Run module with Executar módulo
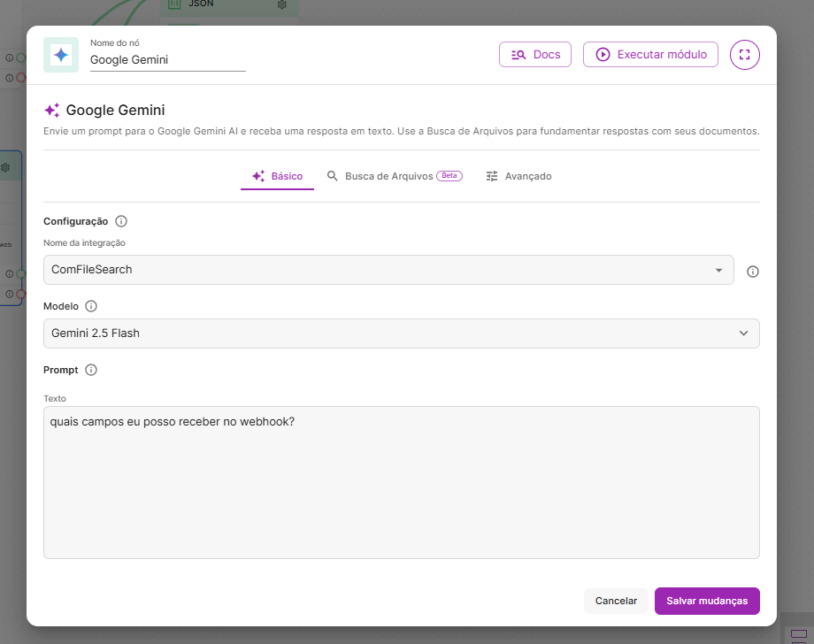This screenshot has height=644, width=814. pos(650,55)
